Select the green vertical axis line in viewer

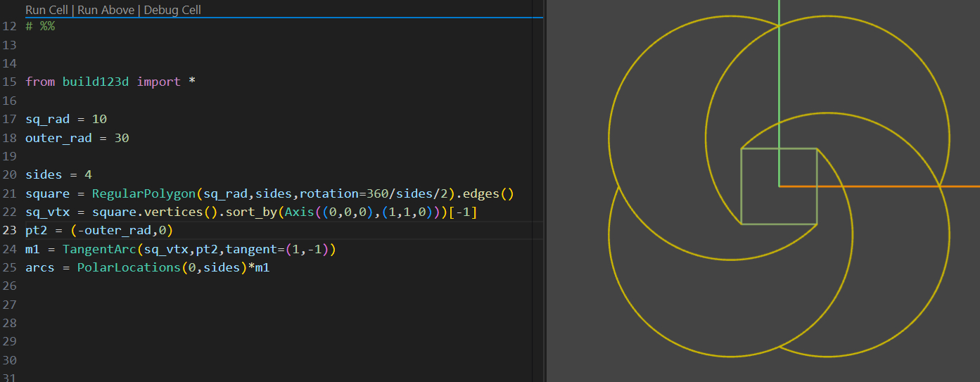(x=779, y=70)
